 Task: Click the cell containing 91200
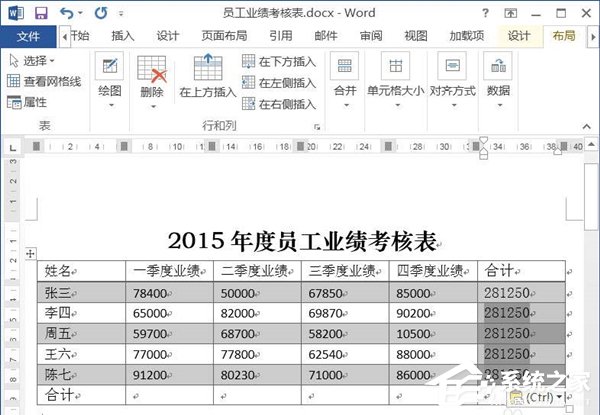(x=170, y=374)
